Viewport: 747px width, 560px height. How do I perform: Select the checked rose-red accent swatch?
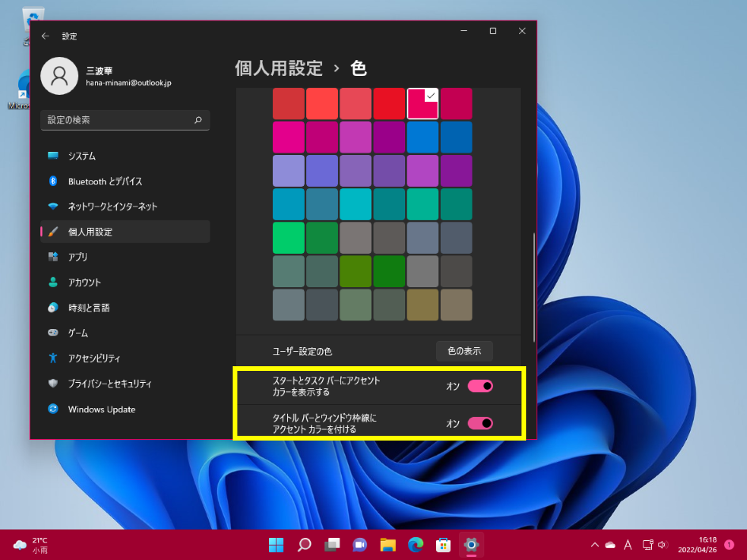pyautogui.click(x=423, y=104)
